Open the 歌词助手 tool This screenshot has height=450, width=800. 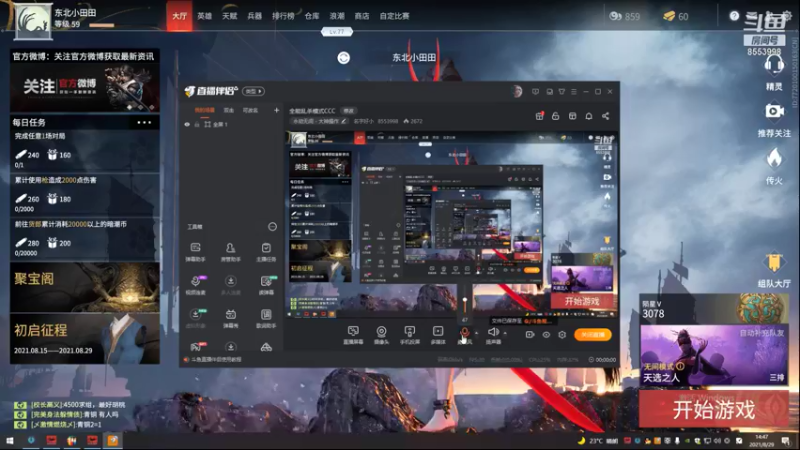click(266, 318)
